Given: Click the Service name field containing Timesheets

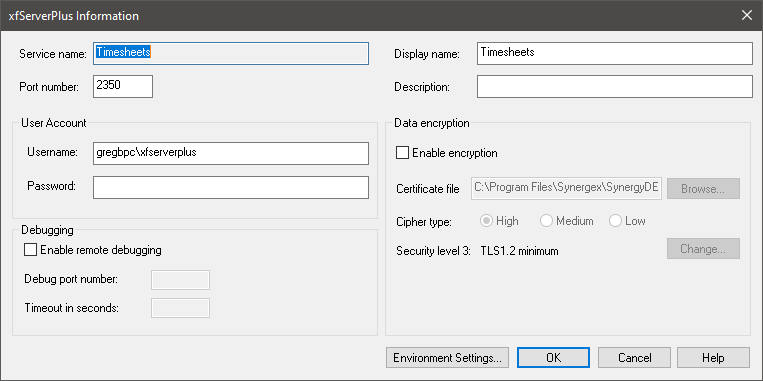Looking at the screenshot, I should [231, 54].
